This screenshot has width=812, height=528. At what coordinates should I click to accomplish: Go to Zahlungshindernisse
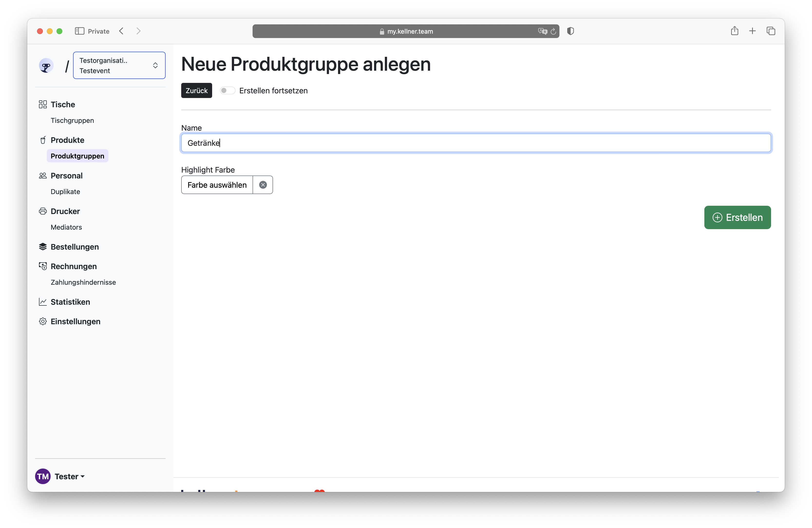point(83,282)
